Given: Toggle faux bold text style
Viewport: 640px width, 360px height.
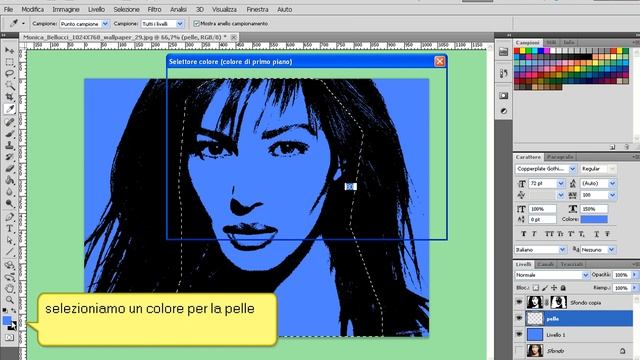Looking at the screenshot, I should tap(524, 234).
